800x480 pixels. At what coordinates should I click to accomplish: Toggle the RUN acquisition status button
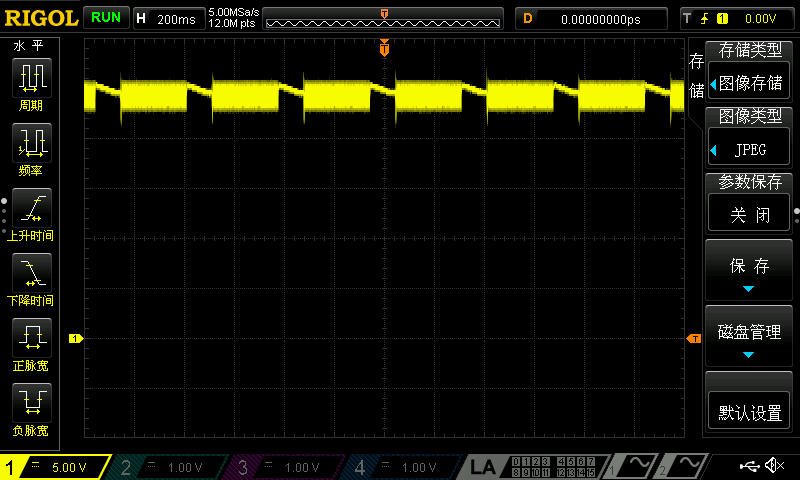coord(106,17)
